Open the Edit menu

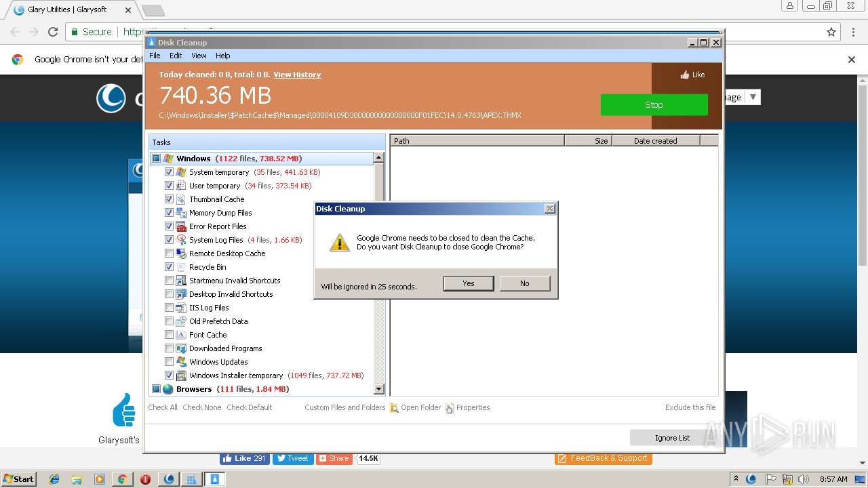pyautogui.click(x=176, y=56)
